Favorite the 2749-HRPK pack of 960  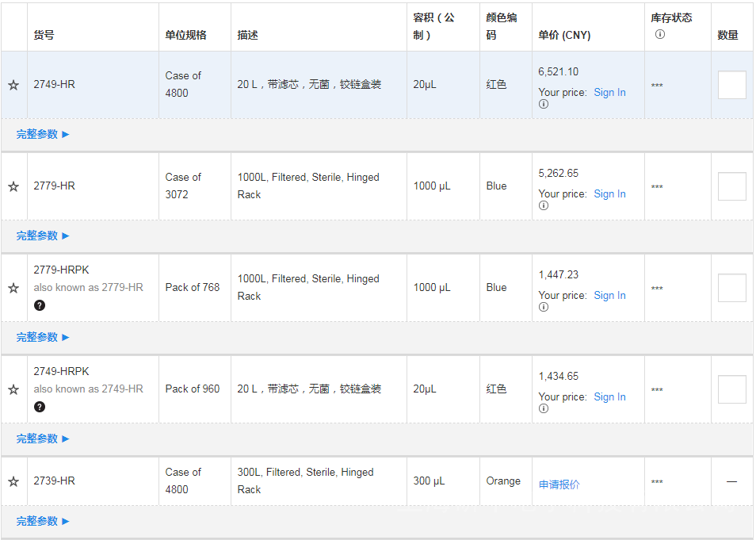(13, 389)
